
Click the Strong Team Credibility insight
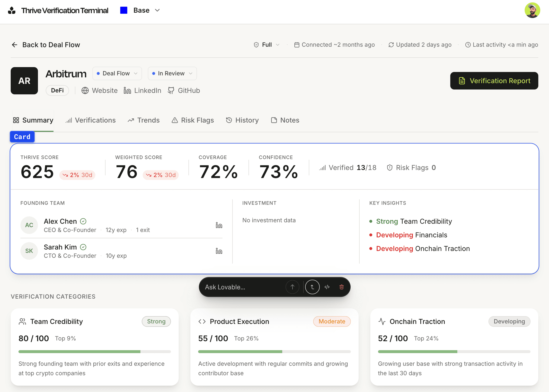[411, 221]
